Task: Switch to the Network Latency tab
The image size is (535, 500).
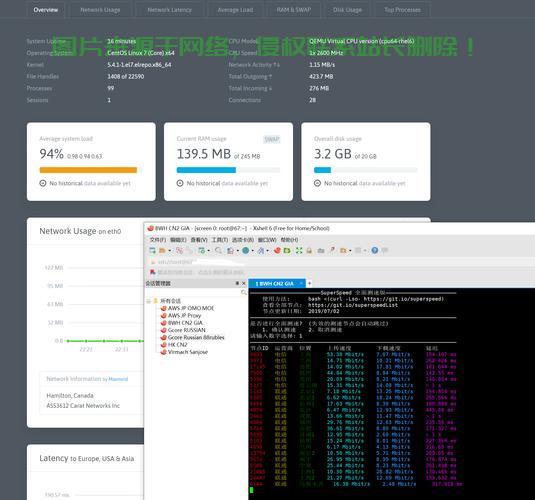Action: coord(170,10)
